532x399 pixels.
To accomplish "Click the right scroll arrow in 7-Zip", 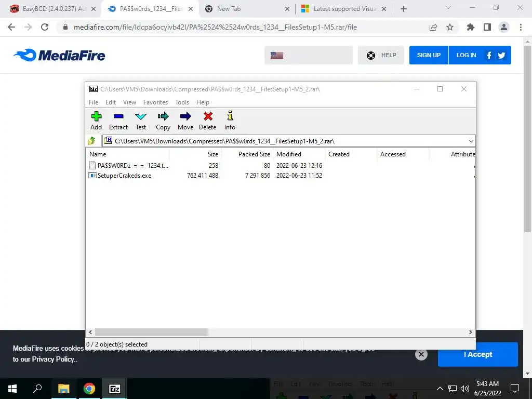I will [x=471, y=332].
